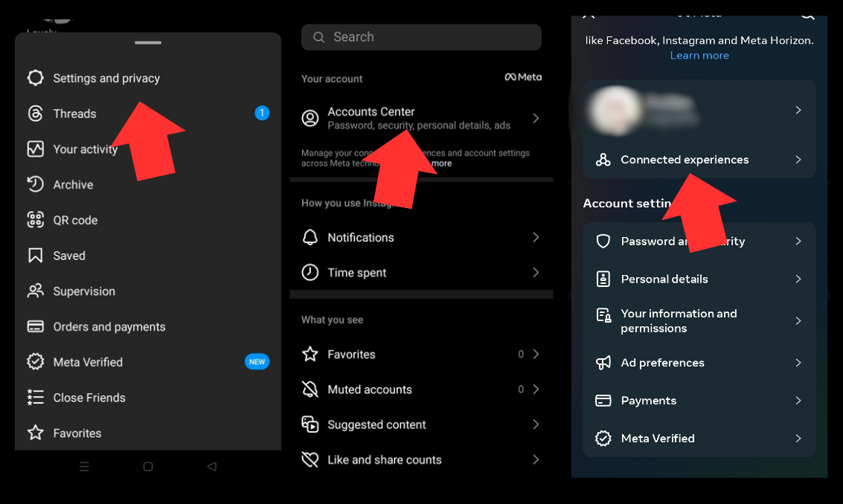
Task: Click the Search input field
Action: click(421, 37)
